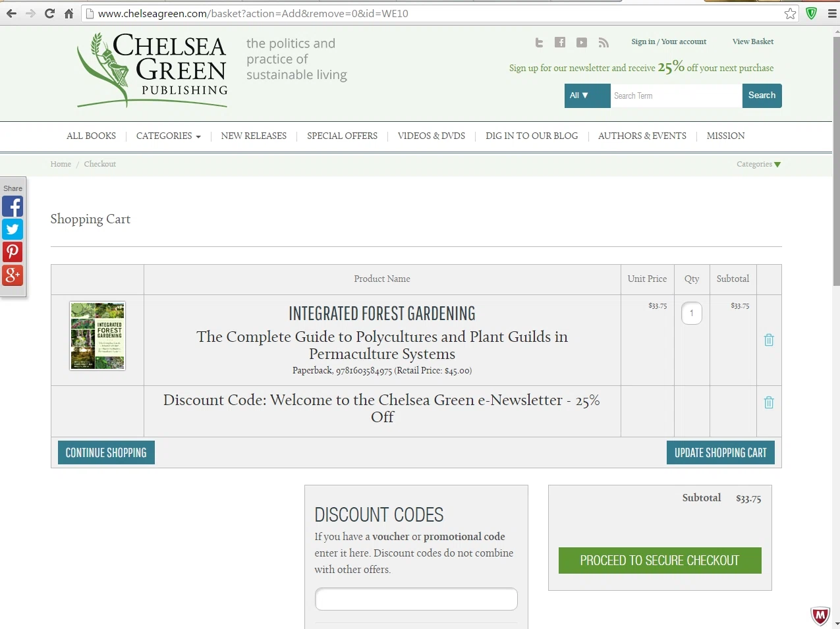The height and width of the screenshot is (629, 840).
Task: Click the newsletter 25% off signup link
Action: (x=641, y=67)
